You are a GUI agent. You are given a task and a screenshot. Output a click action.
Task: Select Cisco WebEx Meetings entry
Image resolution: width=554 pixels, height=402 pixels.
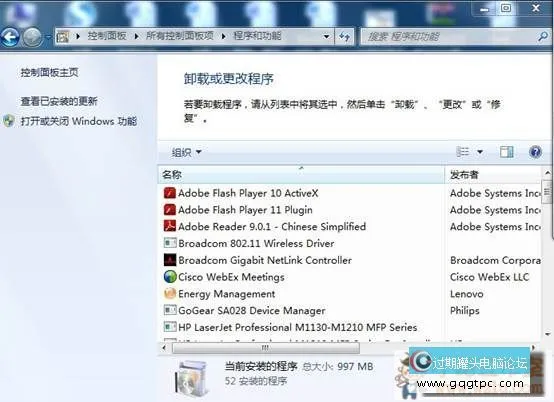click(x=231, y=277)
